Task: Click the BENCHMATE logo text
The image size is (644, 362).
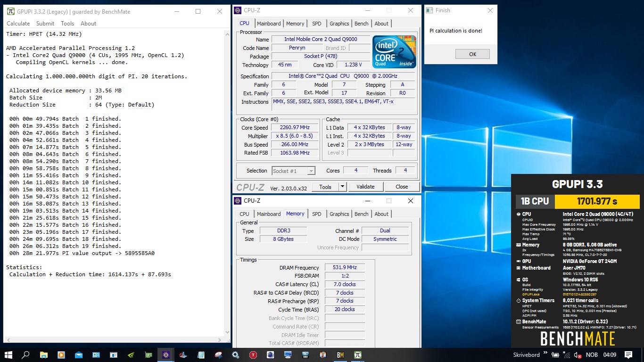Action: coord(578,339)
